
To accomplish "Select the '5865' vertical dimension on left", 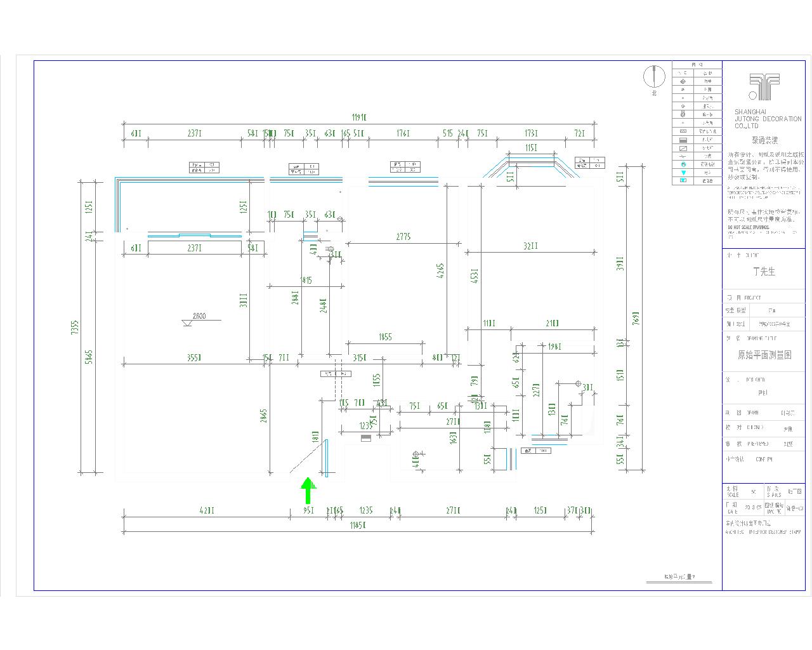I will pos(89,357).
